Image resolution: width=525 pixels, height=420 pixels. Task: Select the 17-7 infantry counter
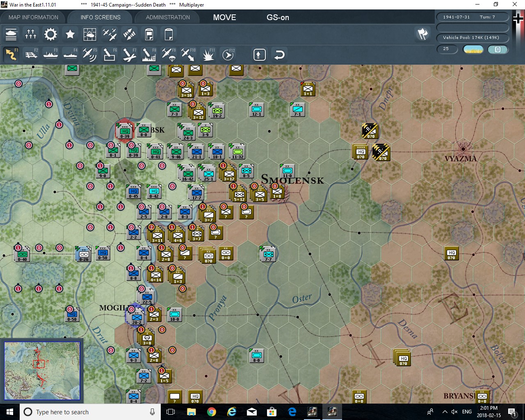pos(196,193)
